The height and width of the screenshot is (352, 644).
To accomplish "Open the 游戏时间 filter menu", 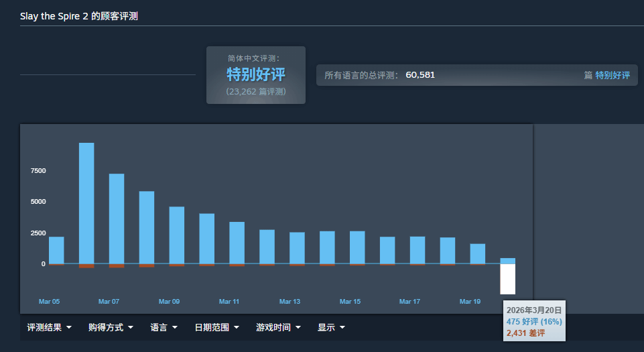I will [278, 328].
